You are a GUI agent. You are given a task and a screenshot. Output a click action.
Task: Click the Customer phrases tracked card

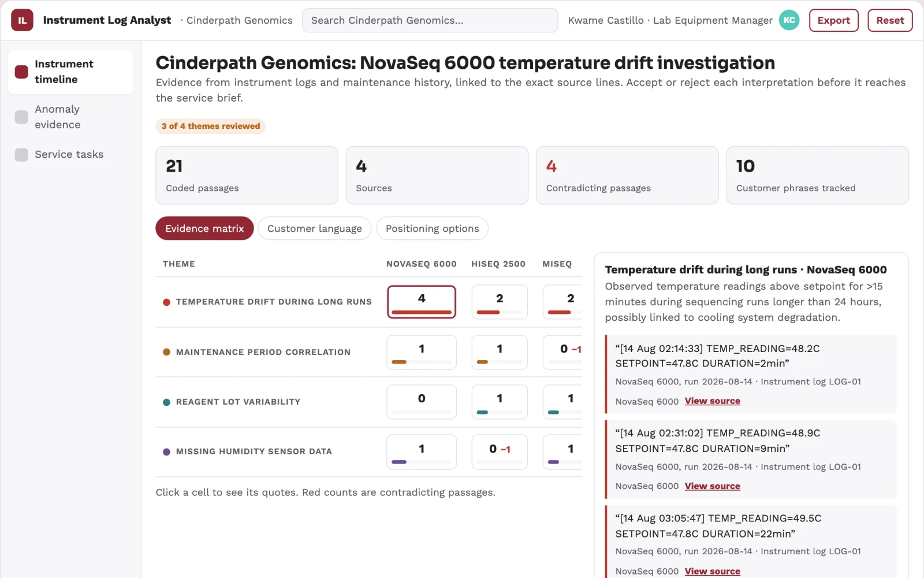(818, 175)
